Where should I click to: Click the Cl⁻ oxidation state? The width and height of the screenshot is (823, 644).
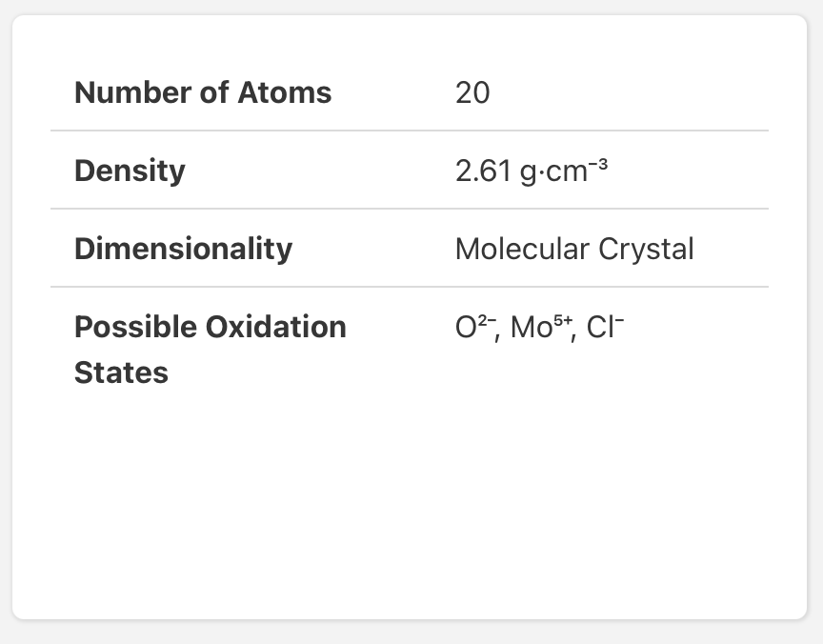point(605,327)
